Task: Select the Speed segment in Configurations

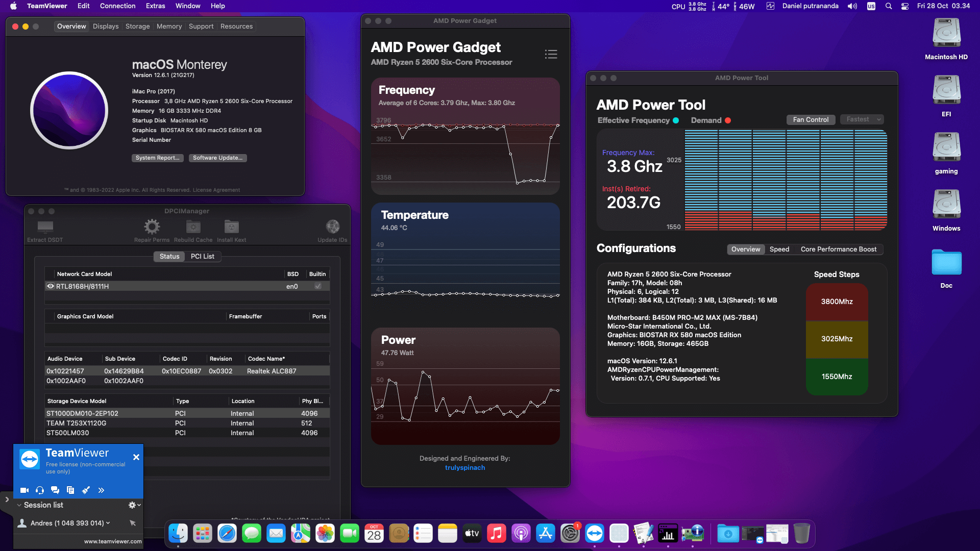Action: point(779,249)
